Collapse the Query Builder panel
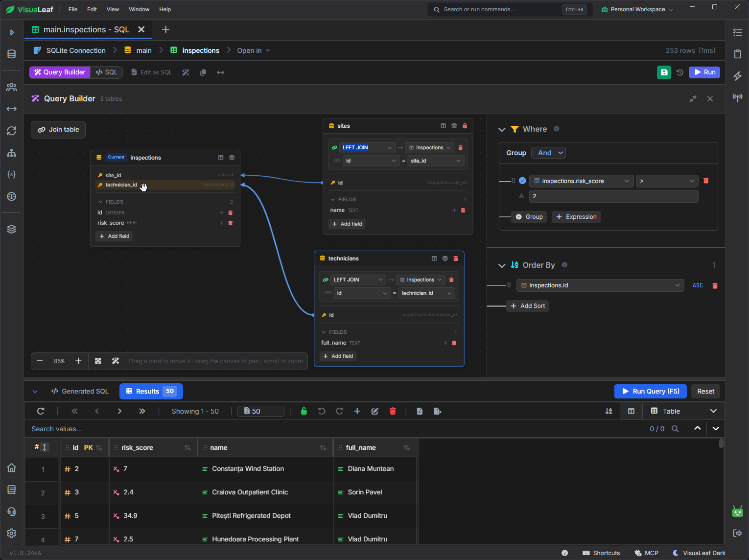Image resolution: width=749 pixels, height=560 pixels. click(x=693, y=99)
